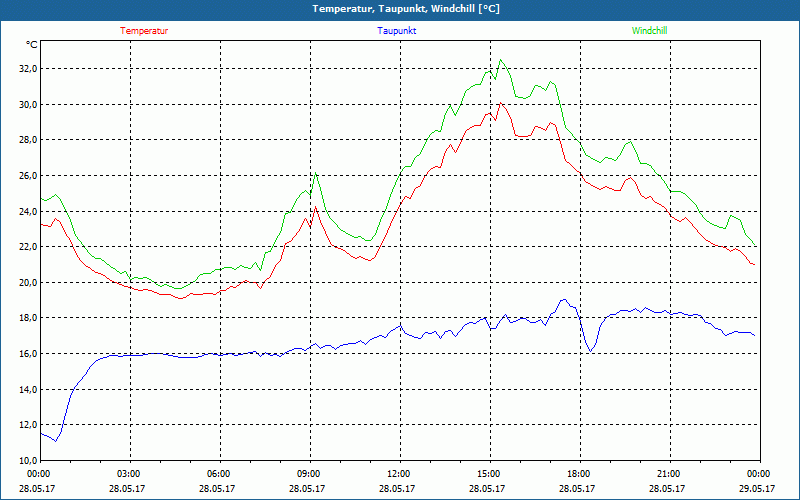Select the red 'Temperatur' legend label
The height and width of the screenshot is (500, 800).
tap(144, 31)
